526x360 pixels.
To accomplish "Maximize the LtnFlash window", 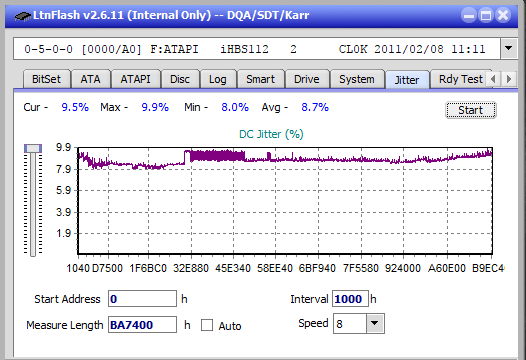I will (486, 15).
